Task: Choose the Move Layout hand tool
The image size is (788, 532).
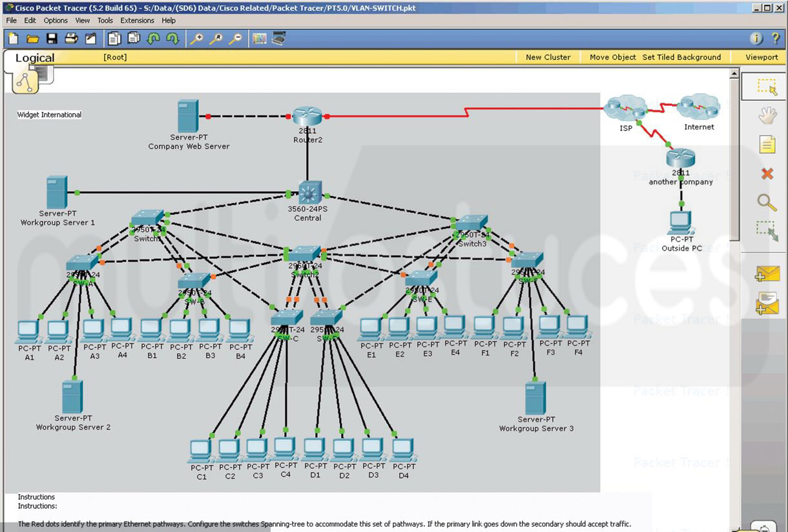Action: [767, 116]
